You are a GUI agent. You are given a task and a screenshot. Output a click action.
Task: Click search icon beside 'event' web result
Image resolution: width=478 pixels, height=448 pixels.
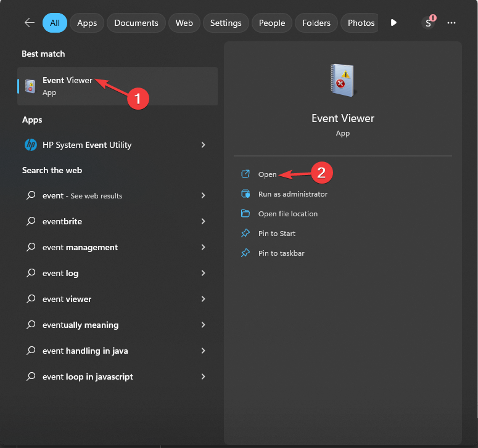(31, 195)
